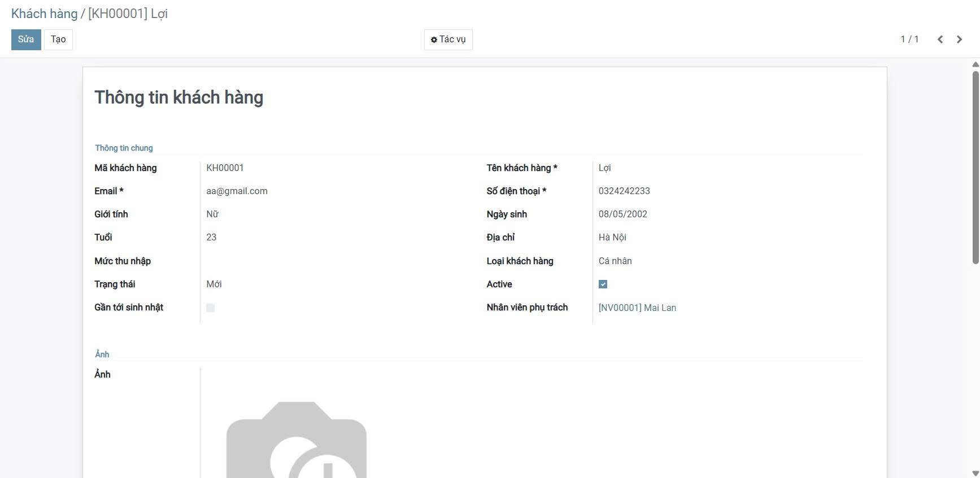Click the age value 23
The width and height of the screenshot is (980, 478).
[211, 237]
